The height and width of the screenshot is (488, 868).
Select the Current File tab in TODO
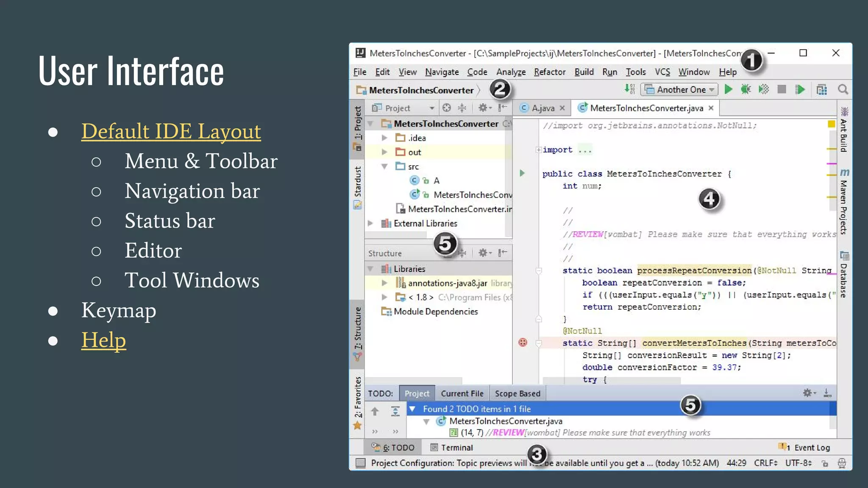pos(462,394)
